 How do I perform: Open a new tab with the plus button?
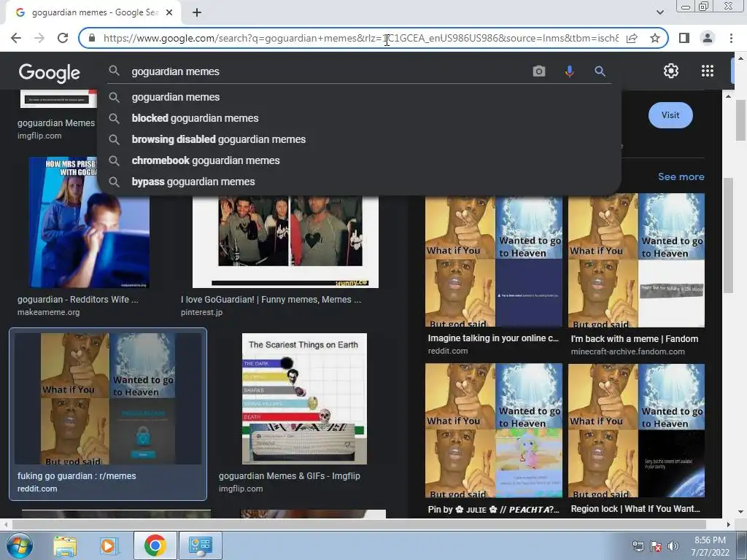point(197,13)
